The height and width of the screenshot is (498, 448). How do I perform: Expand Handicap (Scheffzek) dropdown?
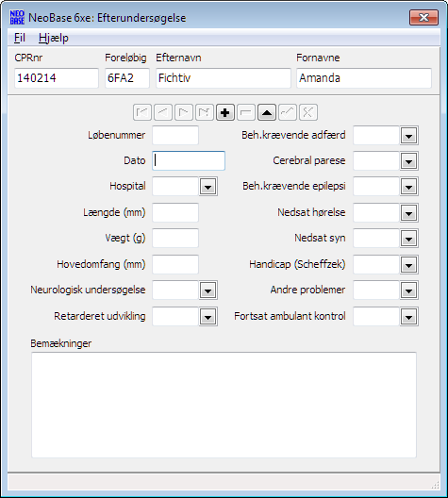[408, 264]
